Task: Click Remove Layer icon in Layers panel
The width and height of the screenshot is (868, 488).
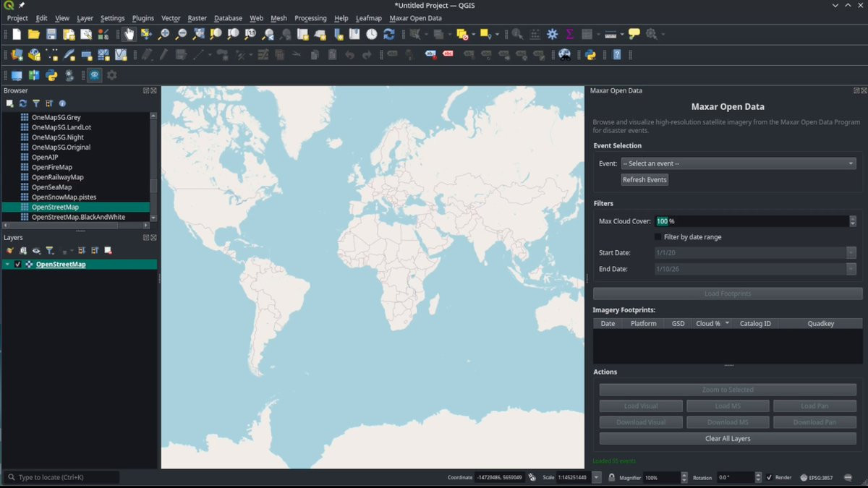Action: pyautogui.click(x=108, y=250)
